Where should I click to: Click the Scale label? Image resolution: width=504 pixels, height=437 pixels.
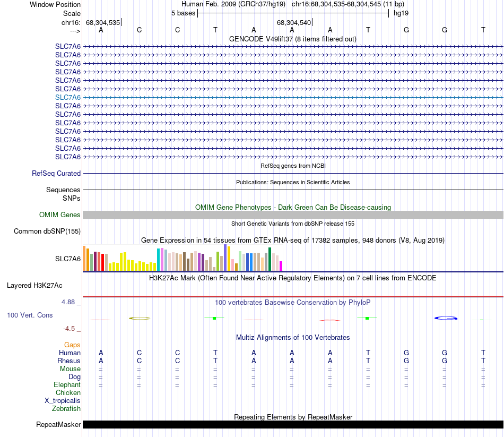(x=72, y=13)
